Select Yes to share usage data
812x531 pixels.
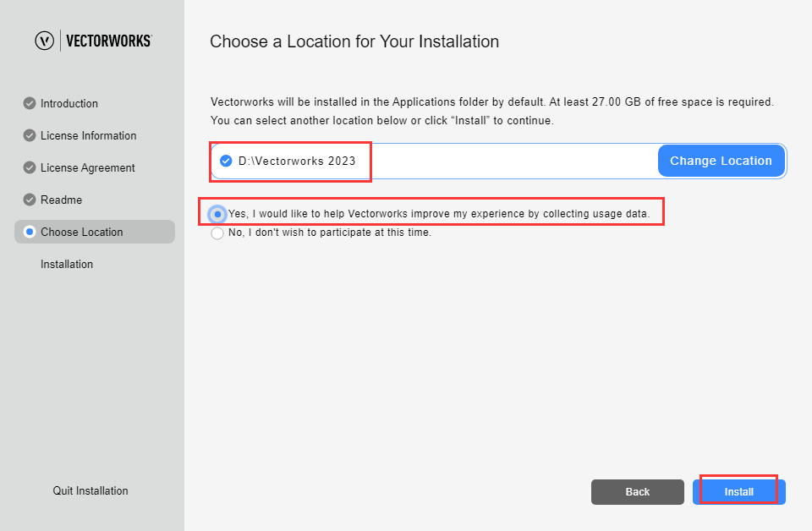[x=217, y=214]
